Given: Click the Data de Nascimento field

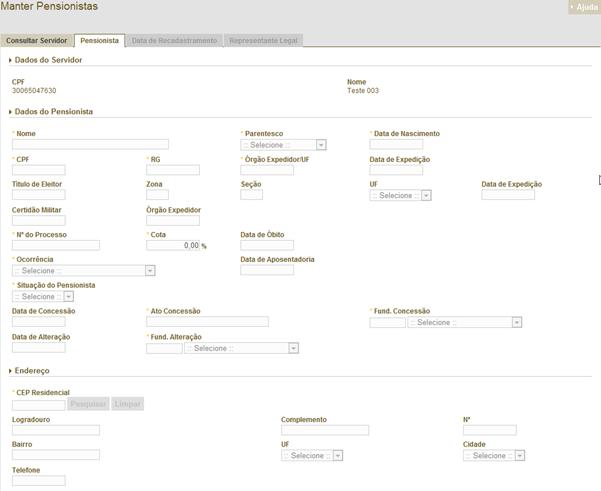Looking at the screenshot, I should (x=396, y=145).
